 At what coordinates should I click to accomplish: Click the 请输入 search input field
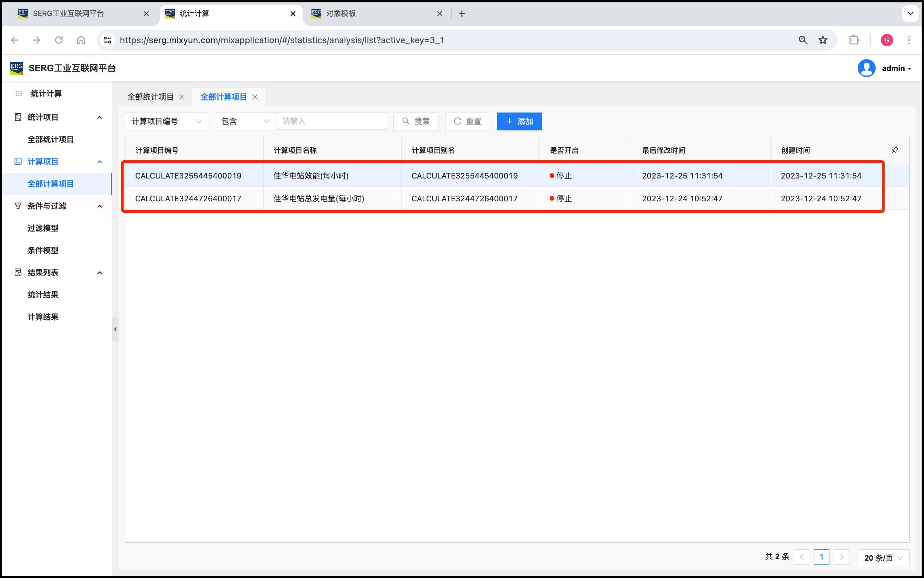pyautogui.click(x=331, y=121)
